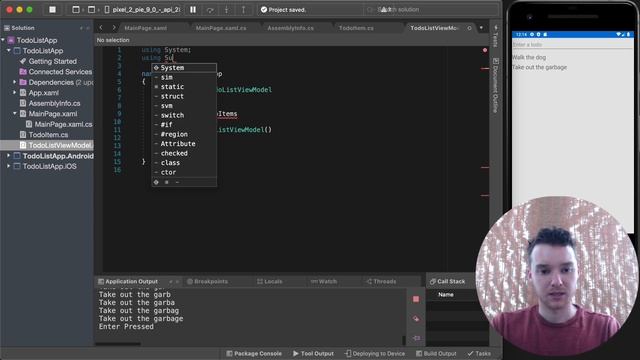640x360 pixels.
Task: Open the pixel_2_pie device selector
Action: click(142, 9)
